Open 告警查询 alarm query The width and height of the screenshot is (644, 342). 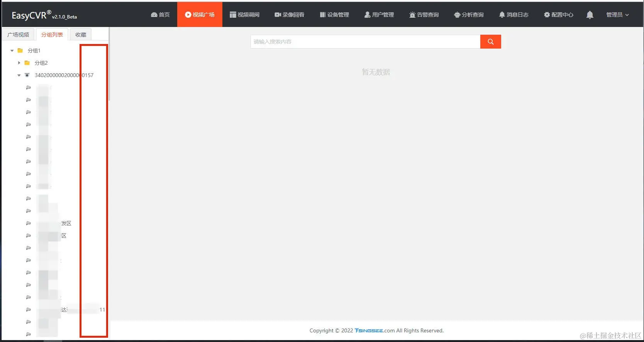point(424,15)
